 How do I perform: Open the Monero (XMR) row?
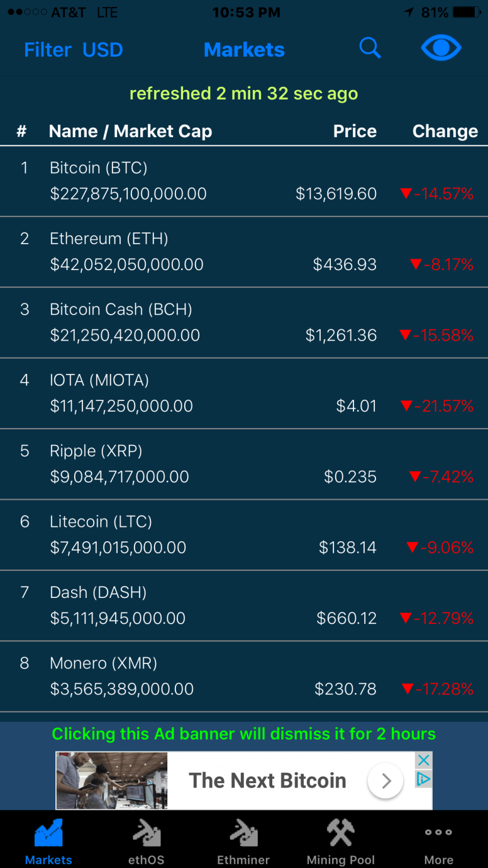243,677
